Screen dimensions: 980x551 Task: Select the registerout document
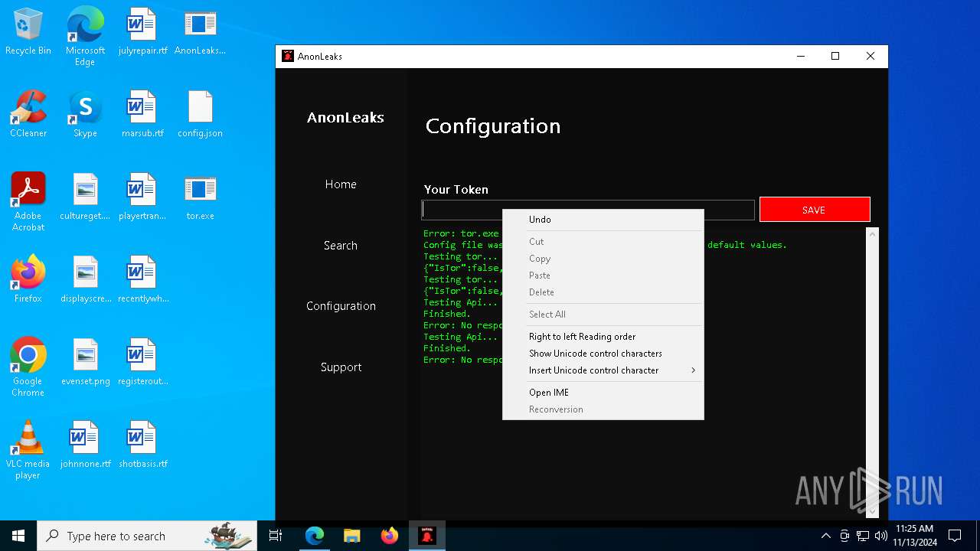(142, 363)
